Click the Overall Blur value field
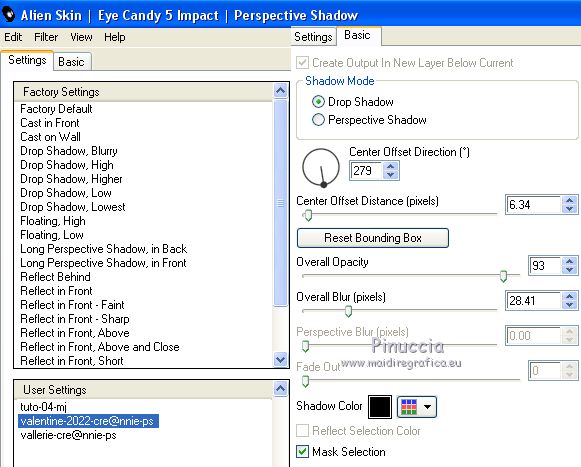The height and width of the screenshot is (467, 581). point(533,301)
